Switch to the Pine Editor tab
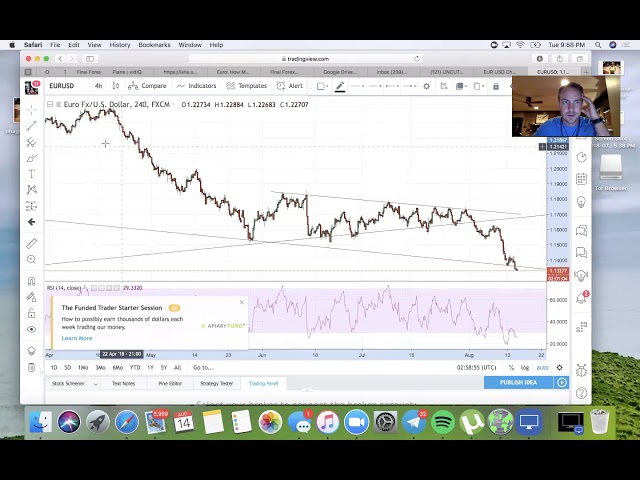640x480 pixels. pyautogui.click(x=170, y=383)
